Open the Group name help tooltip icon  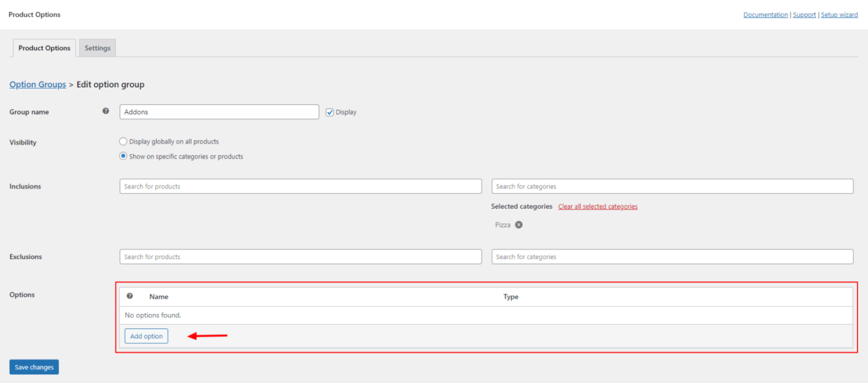pyautogui.click(x=105, y=111)
